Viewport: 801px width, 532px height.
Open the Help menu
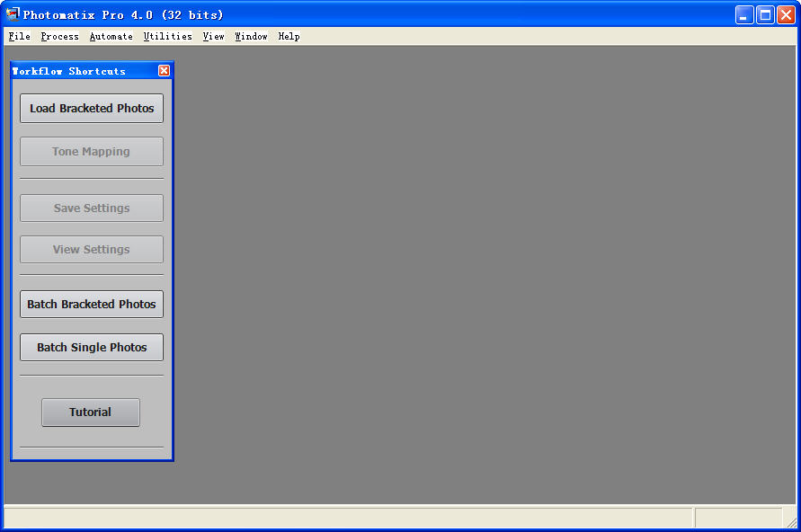289,36
